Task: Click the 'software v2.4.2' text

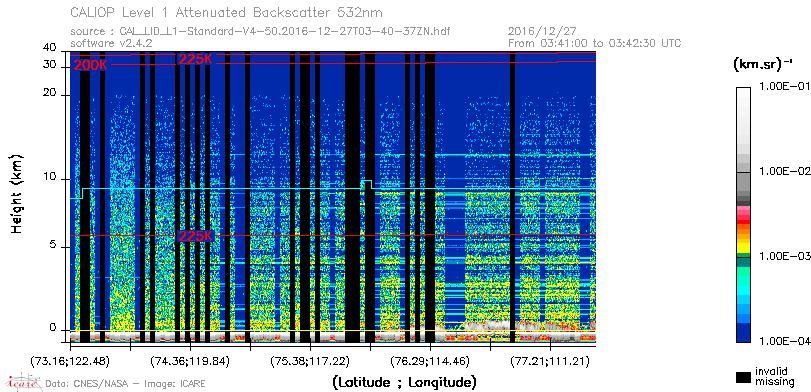Action: tap(111, 43)
